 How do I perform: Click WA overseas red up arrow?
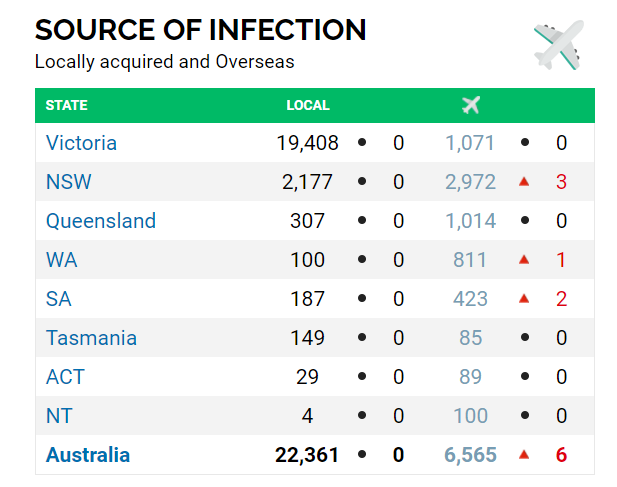click(524, 259)
